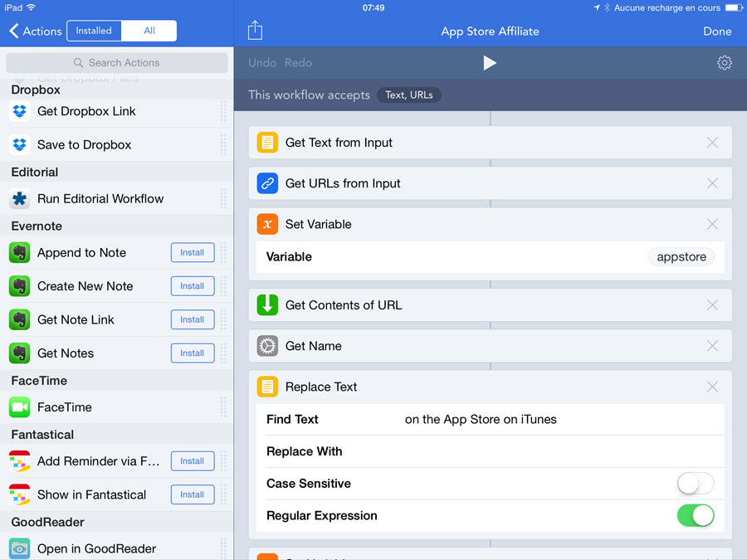747x560 pixels.
Task: Remove the Get Contents of URL action
Action: pyautogui.click(x=712, y=304)
